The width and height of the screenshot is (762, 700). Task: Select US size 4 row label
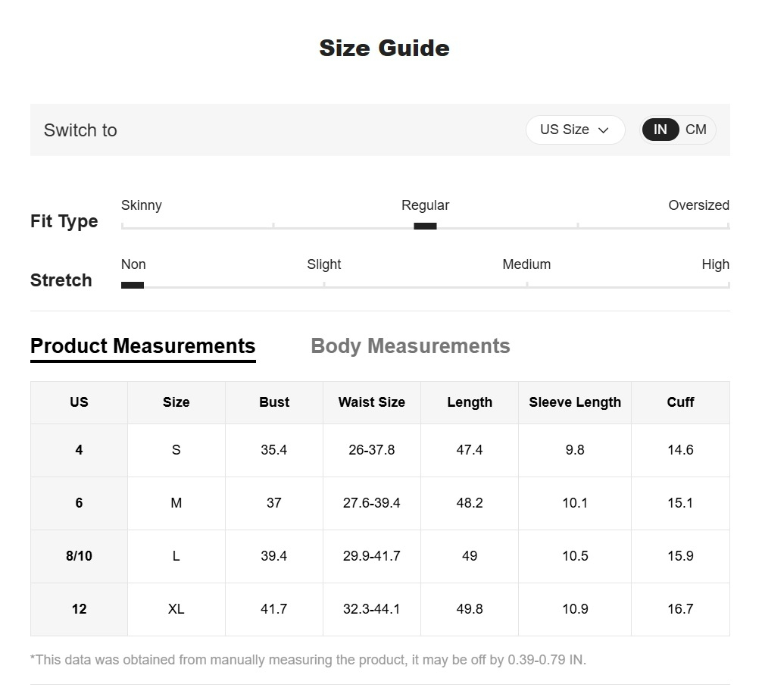tap(80, 450)
